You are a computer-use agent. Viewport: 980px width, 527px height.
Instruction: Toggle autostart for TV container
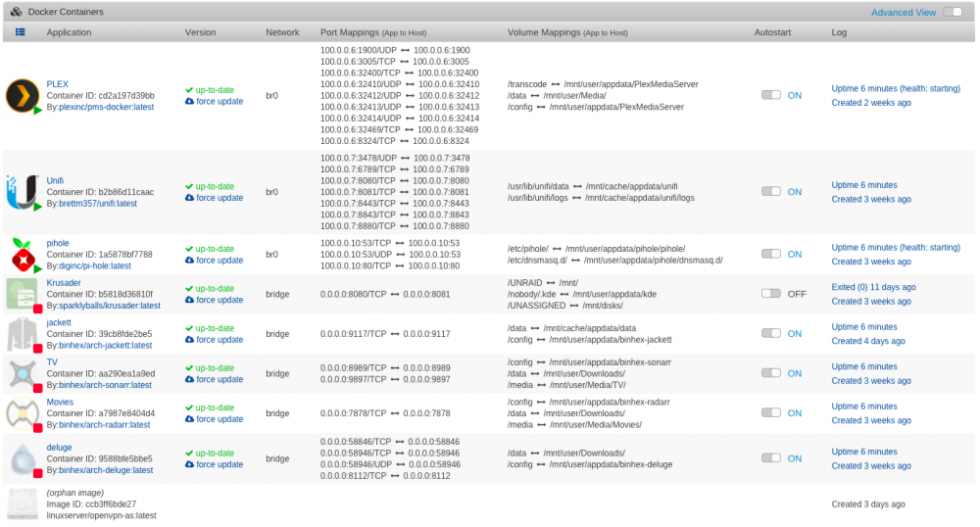point(770,373)
